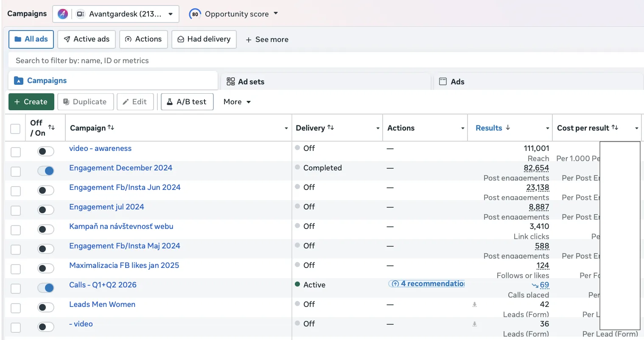Switch to the All ads filter tab
The width and height of the screenshot is (644, 340).
31,39
